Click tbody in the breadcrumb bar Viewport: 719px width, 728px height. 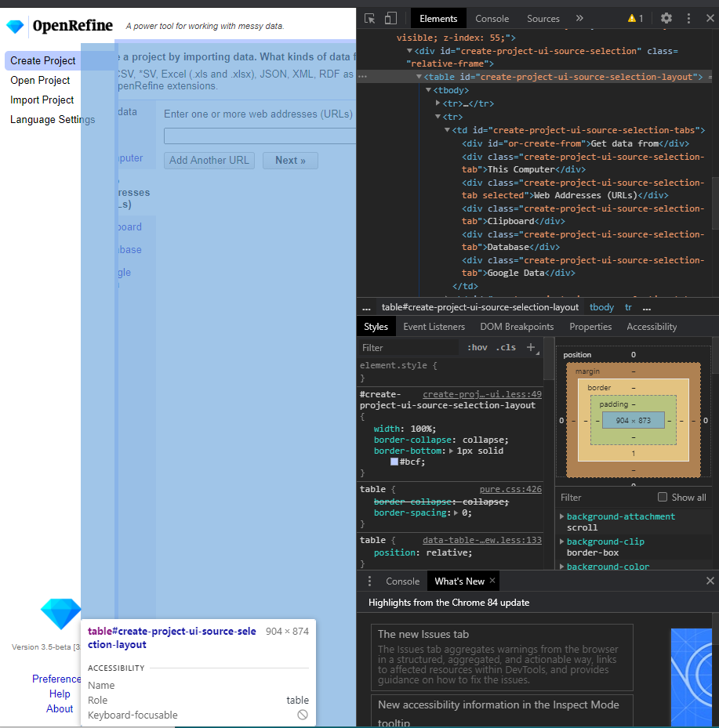[x=601, y=307]
